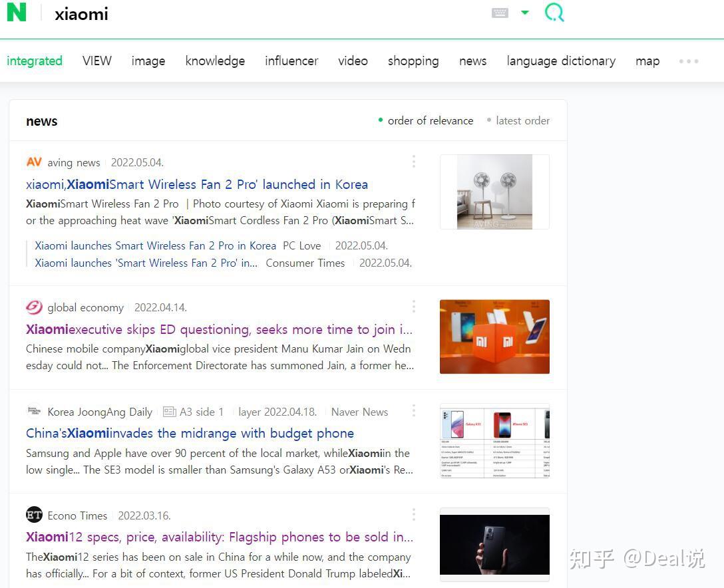Viewport: 724px width, 588px height.
Task: Select the integrated tab
Action: coord(35,61)
